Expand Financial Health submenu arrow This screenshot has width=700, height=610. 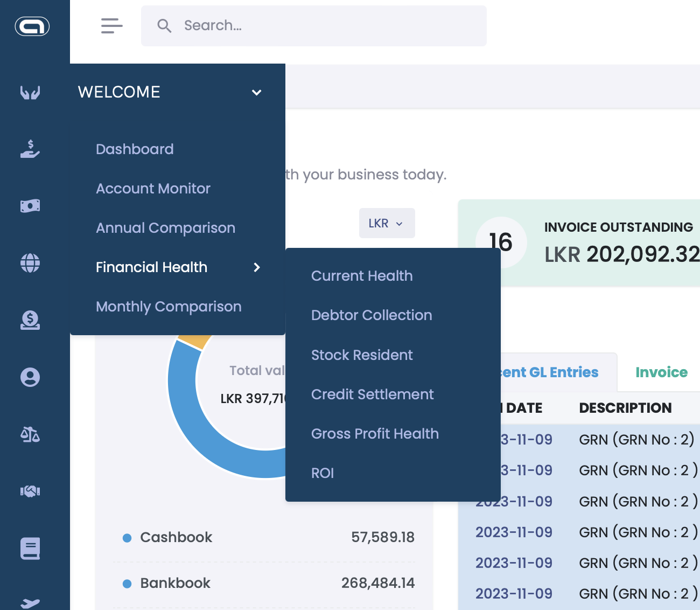pyautogui.click(x=257, y=267)
